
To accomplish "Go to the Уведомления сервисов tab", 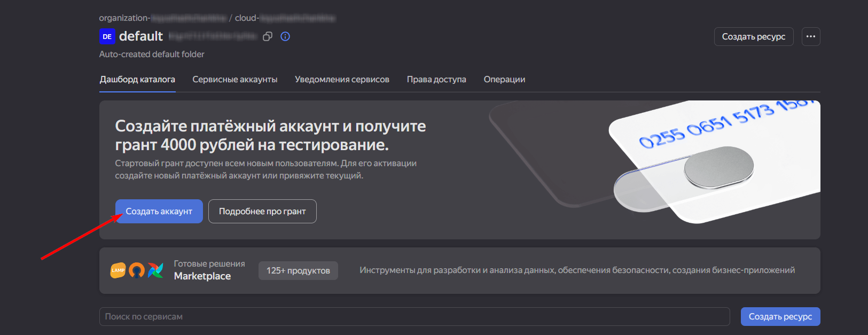I will [x=342, y=79].
